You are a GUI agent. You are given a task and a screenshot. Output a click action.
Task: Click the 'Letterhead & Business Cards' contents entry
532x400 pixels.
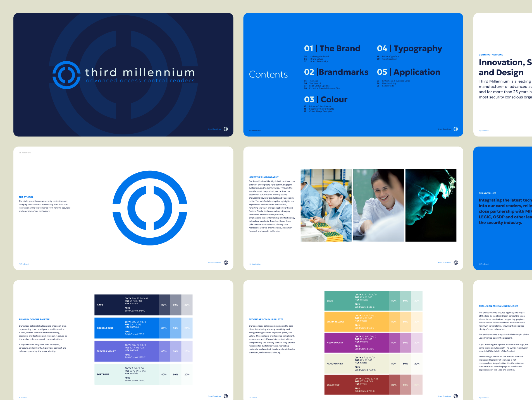click(x=396, y=81)
